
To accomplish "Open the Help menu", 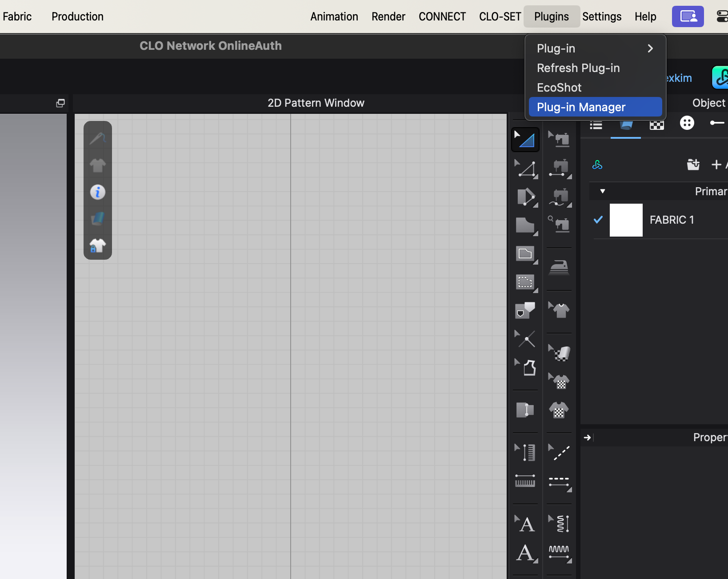I will (645, 16).
